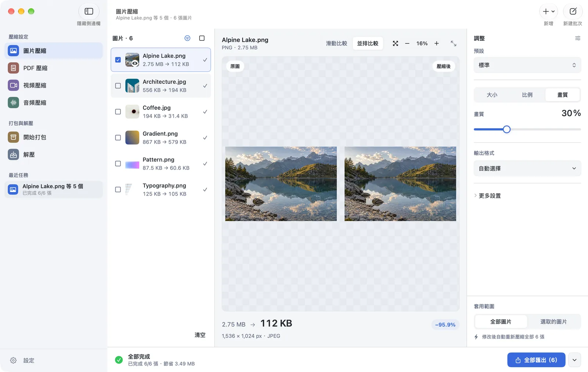Open the 新增 plus dropdown
This screenshot has height=372, width=588.
pyautogui.click(x=549, y=11)
